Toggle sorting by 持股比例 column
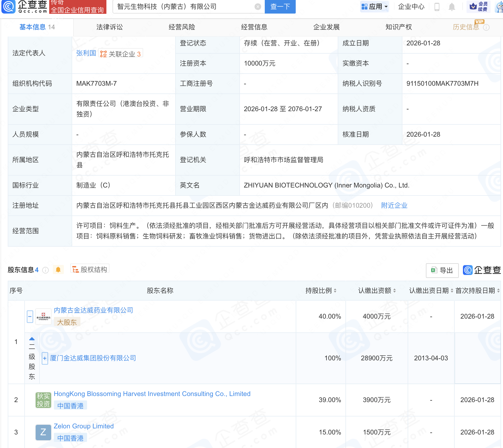 [x=336, y=291]
